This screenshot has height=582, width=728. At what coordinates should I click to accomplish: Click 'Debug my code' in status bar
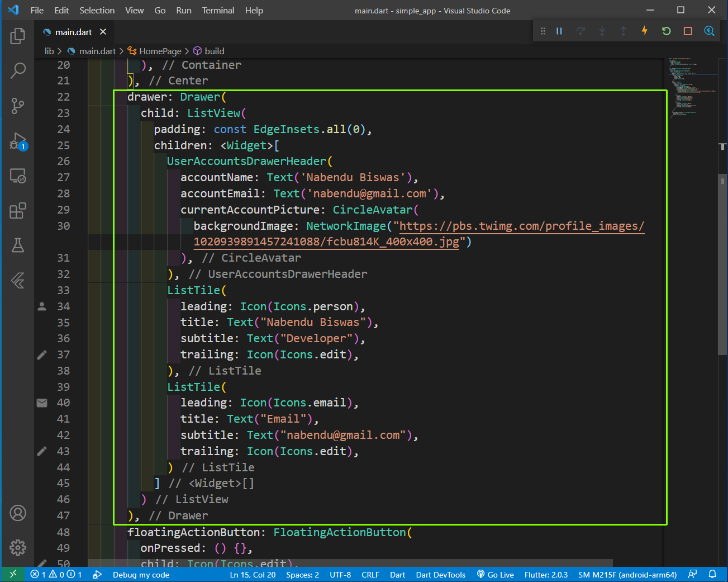coord(141,575)
